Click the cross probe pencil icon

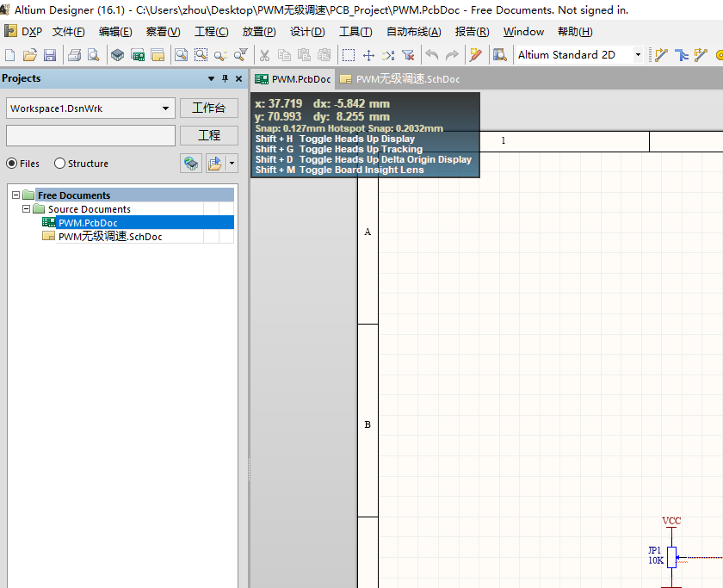click(475, 55)
